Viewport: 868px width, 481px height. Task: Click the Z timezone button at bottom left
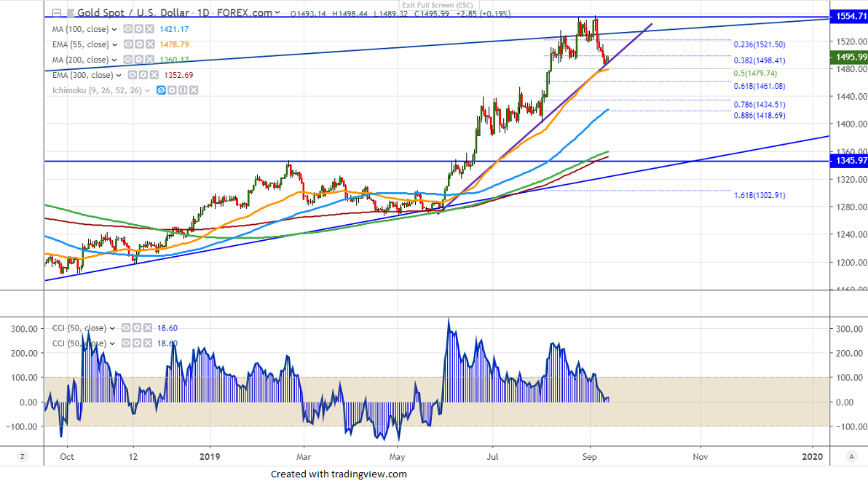point(22,457)
